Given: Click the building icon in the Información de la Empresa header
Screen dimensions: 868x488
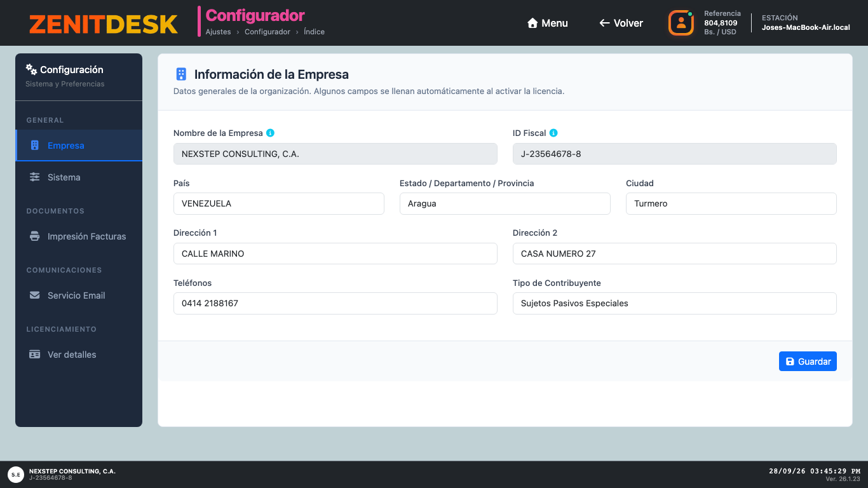Looking at the screenshot, I should (x=181, y=74).
